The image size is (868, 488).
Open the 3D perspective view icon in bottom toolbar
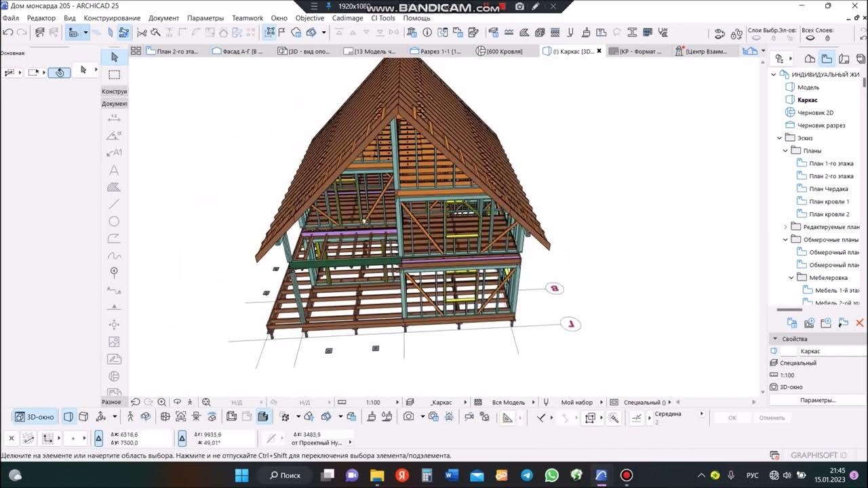click(x=68, y=417)
